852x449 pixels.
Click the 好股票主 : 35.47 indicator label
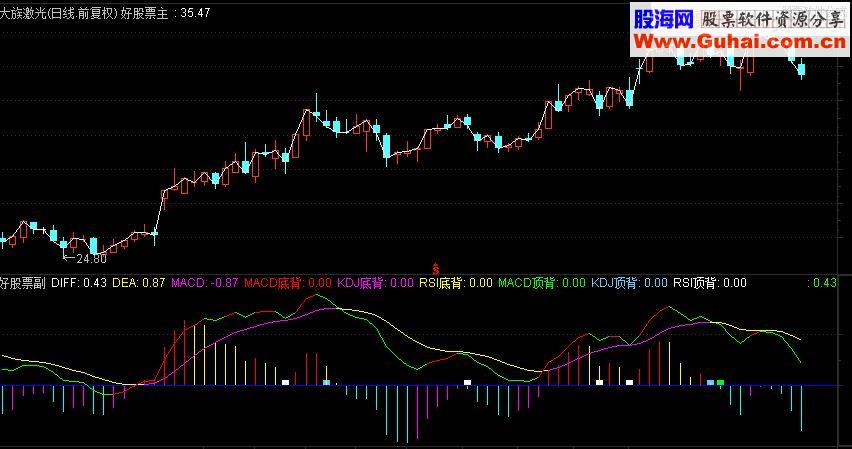click(x=165, y=13)
